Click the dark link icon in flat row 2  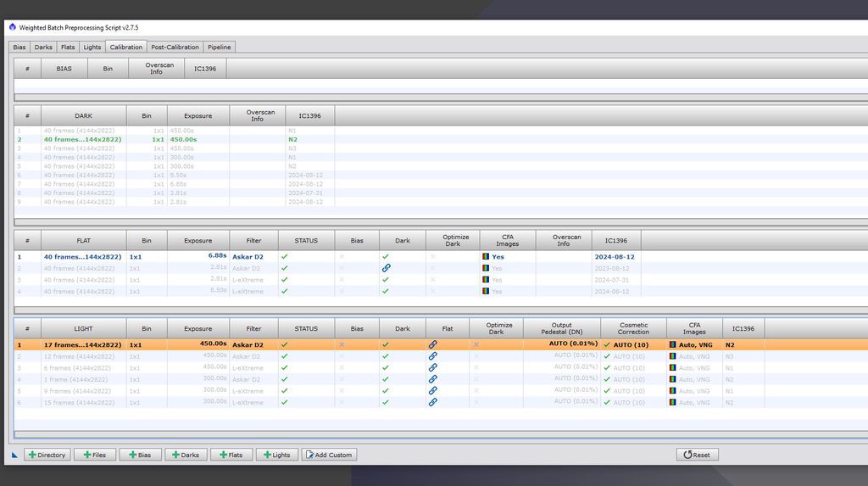click(x=386, y=268)
